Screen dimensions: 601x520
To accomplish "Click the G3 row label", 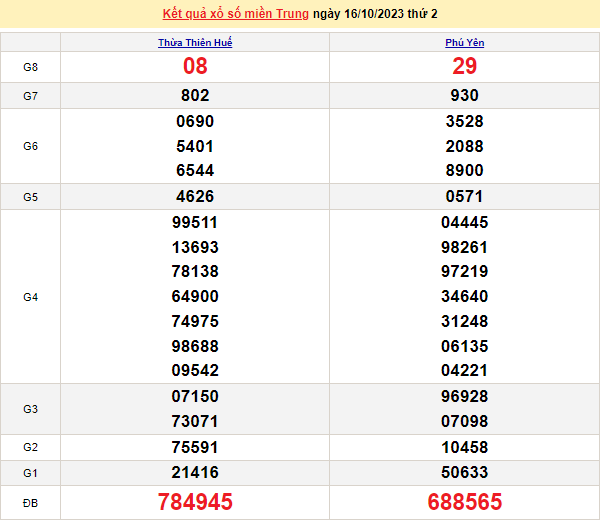I will coord(31,409).
